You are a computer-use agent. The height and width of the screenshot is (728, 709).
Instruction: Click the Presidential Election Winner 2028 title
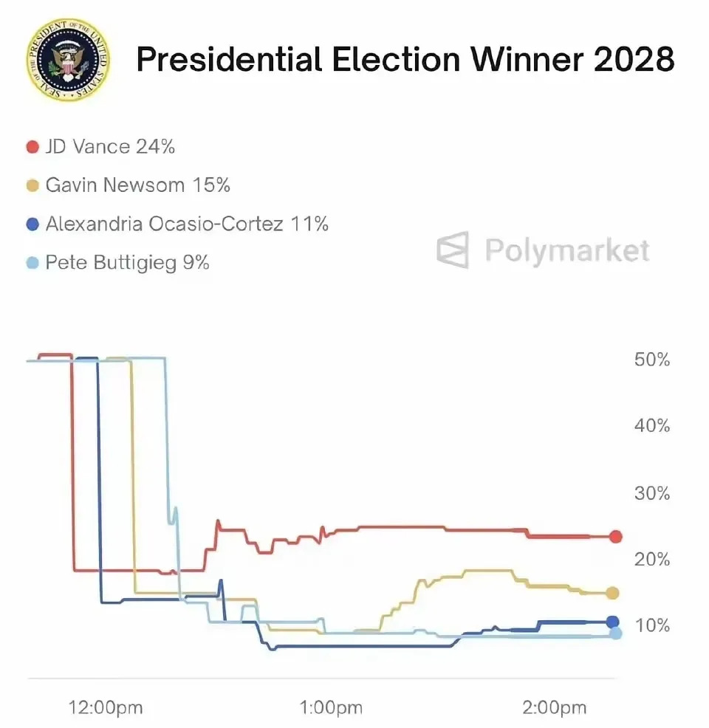click(x=405, y=61)
